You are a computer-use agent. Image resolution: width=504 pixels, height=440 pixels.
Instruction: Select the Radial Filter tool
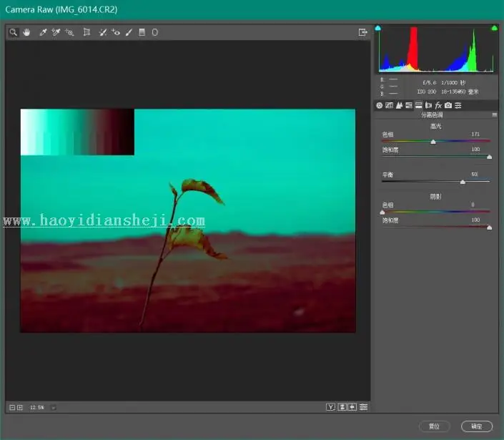click(155, 32)
